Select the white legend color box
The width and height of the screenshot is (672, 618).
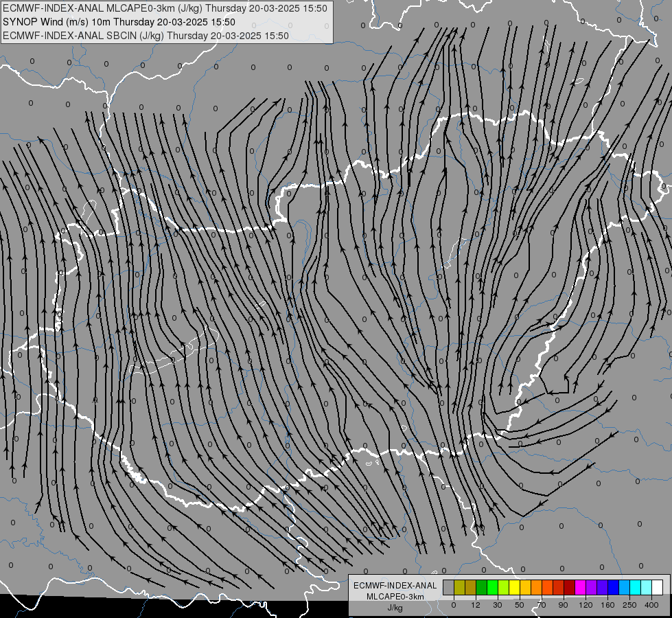pyautogui.click(x=657, y=587)
